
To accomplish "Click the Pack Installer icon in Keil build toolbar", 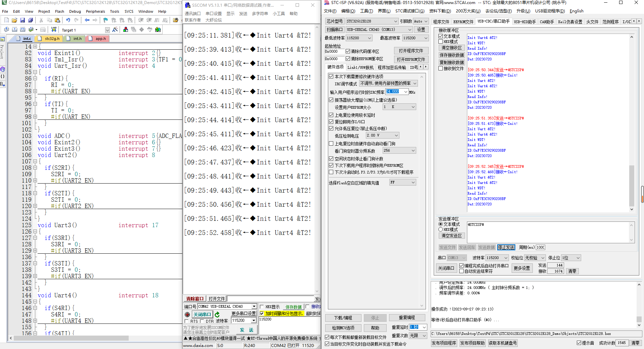I will click(158, 30).
